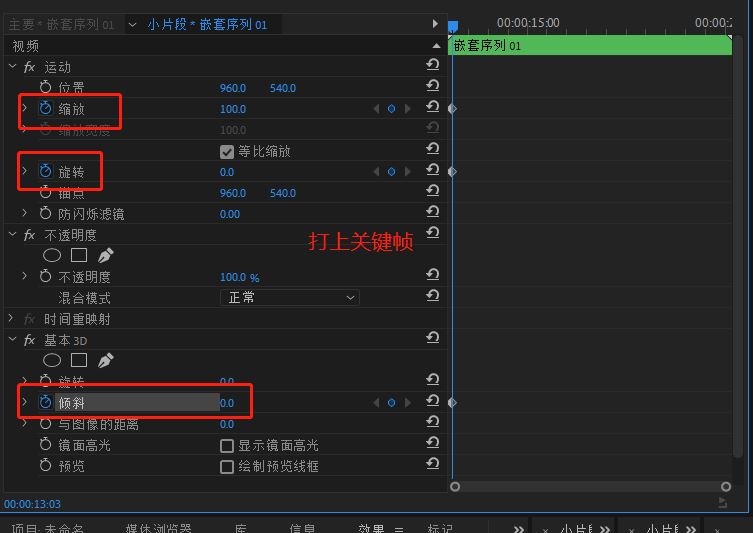
Task: Uncheck the 等比缩放 checkbox
Action: [x=227, y=152]
